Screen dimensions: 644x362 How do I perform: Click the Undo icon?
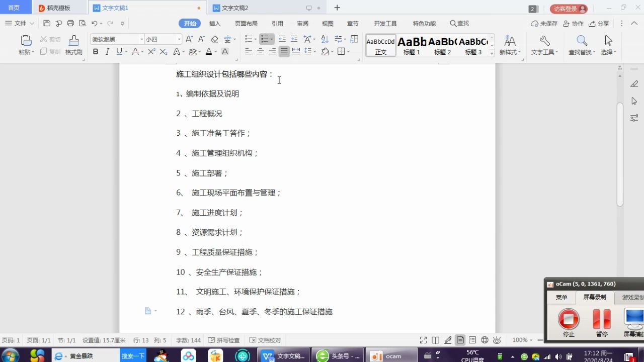click(95, 23)
